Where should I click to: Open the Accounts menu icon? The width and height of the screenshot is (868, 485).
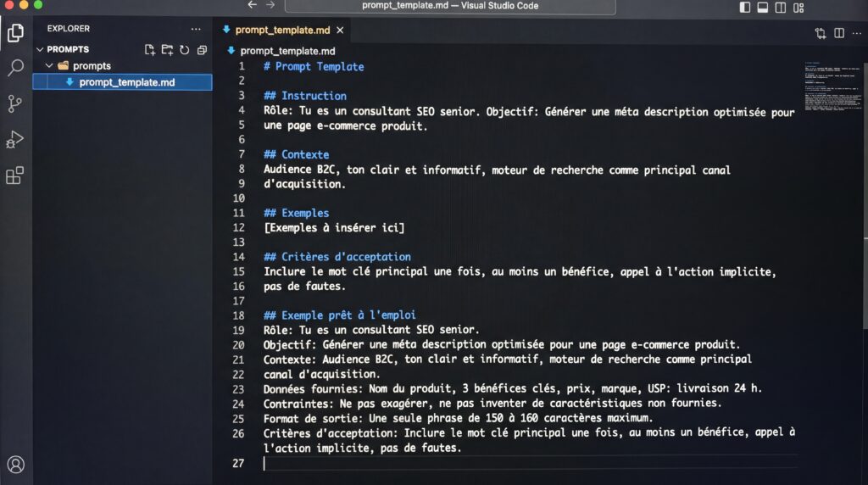point(15,465)
